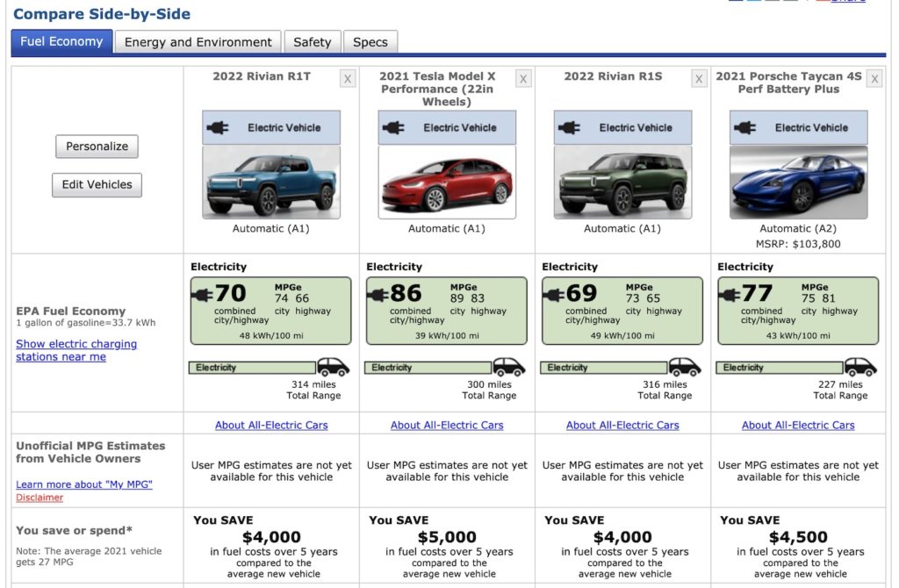Click the 2022 Rivian R1T heading
899x588 pixels.
(x=262, y=76)
